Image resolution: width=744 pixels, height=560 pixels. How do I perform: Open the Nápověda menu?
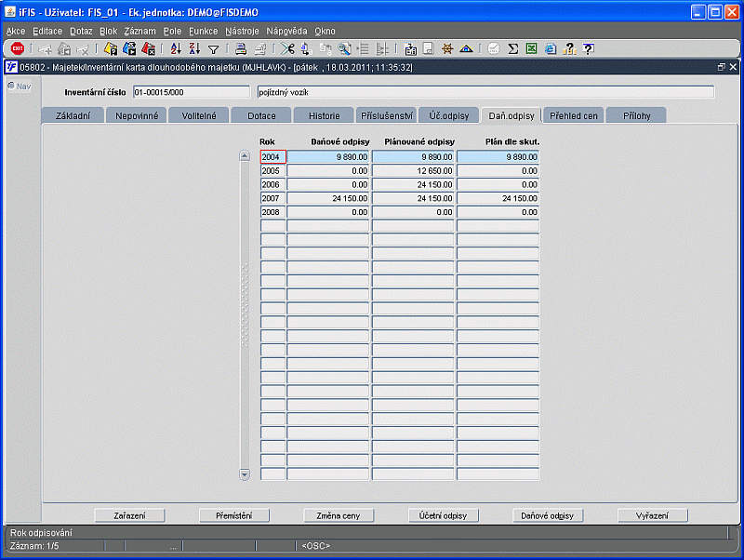(x=286, y=31)
